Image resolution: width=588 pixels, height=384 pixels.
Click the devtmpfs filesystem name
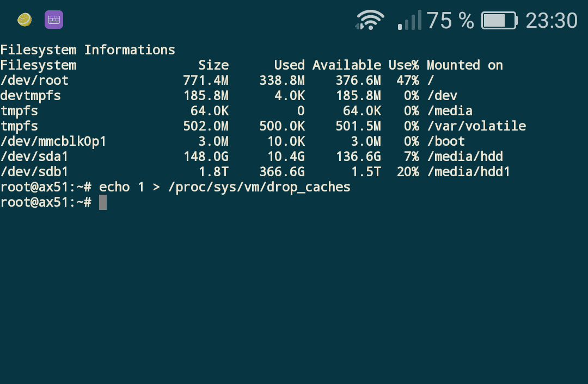tap(30, 96)
